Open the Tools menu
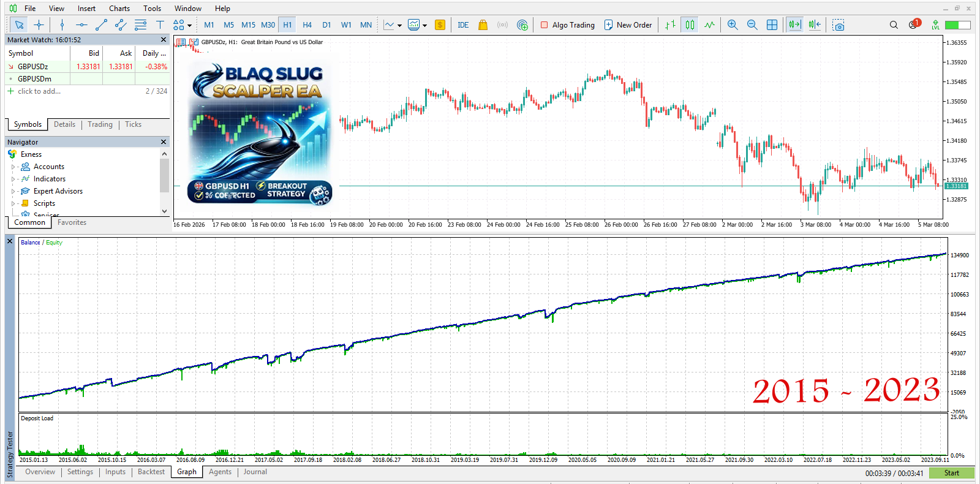The image size is (980, 484). click(x=153, y=9)
